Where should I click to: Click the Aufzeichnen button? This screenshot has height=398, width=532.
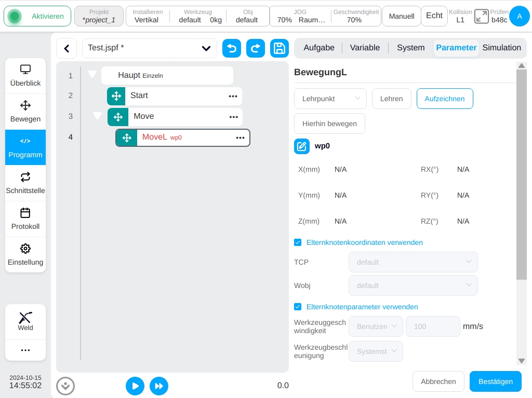tap(445, 99)
